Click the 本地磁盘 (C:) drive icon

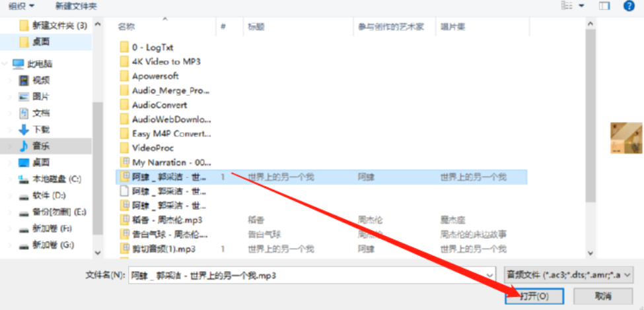24,179
